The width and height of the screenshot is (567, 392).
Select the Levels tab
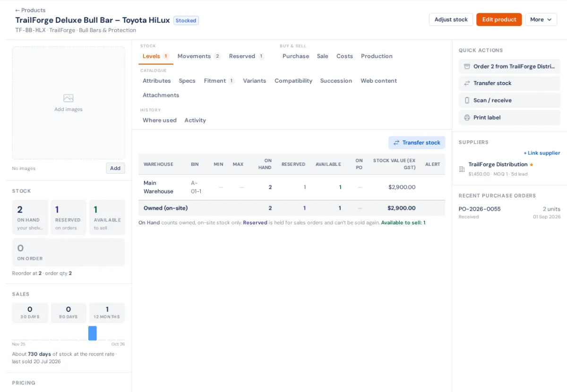[156, 56]
